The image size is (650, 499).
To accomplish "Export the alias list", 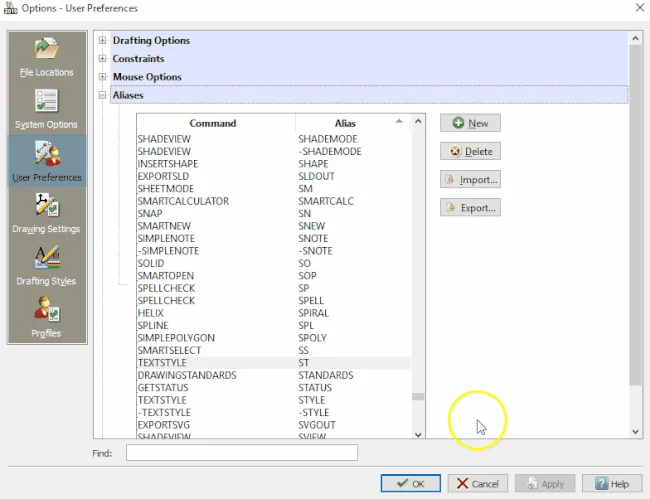I will [x=470, y=208].
